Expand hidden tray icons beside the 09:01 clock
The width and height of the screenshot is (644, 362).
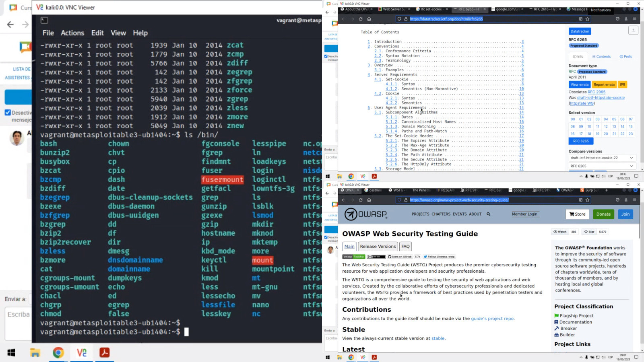coord(581,357)
